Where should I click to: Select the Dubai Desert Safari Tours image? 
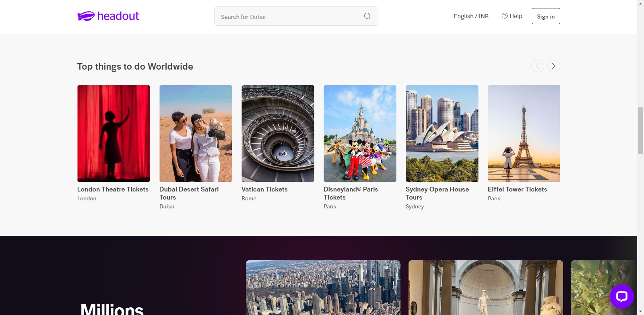point(196,133)
